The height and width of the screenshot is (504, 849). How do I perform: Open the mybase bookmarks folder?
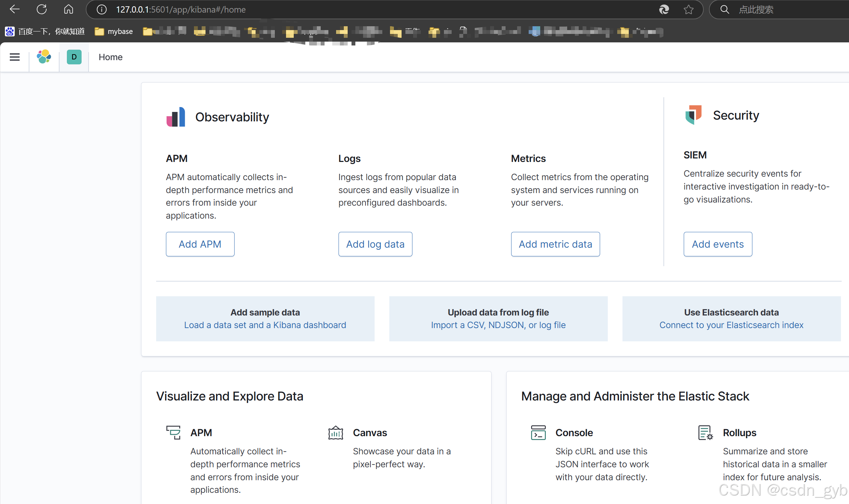[114, 31]
